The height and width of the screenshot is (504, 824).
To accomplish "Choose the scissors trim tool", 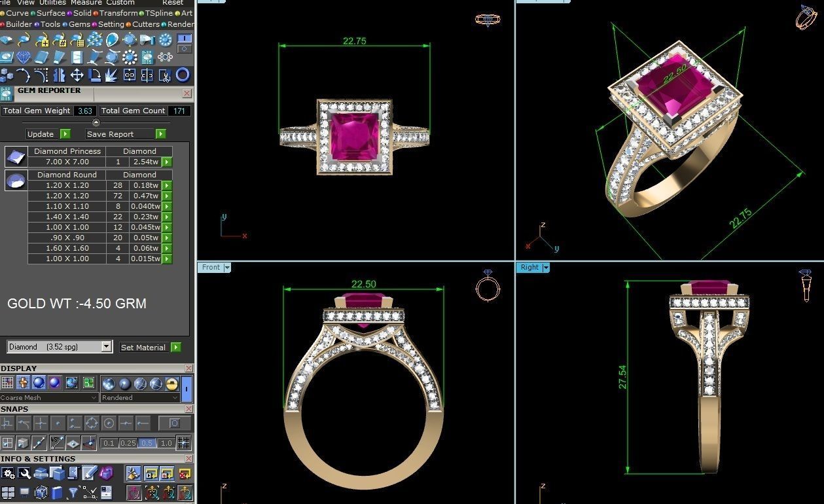I will 165,75.
